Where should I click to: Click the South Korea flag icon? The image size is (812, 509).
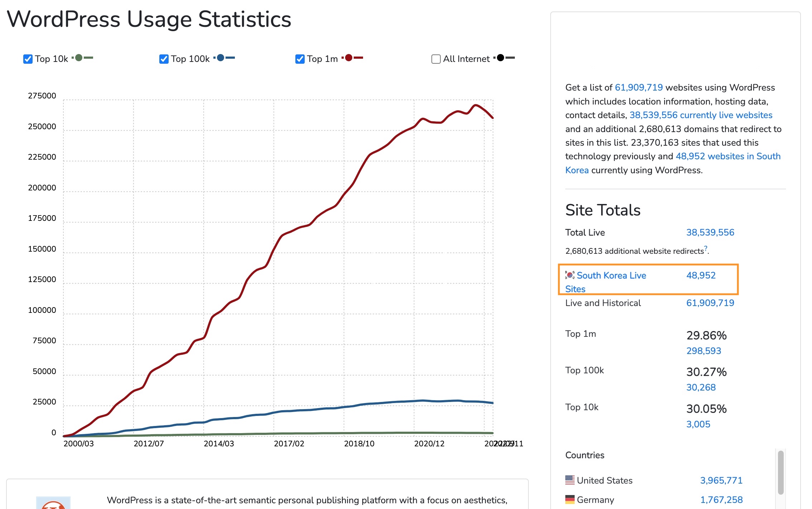[x=570, y=275]
